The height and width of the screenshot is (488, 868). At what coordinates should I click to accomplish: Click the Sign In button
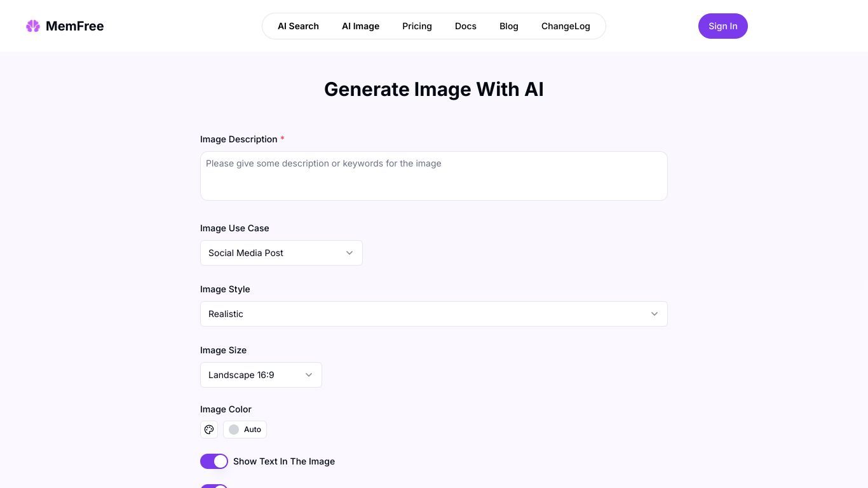723,26
